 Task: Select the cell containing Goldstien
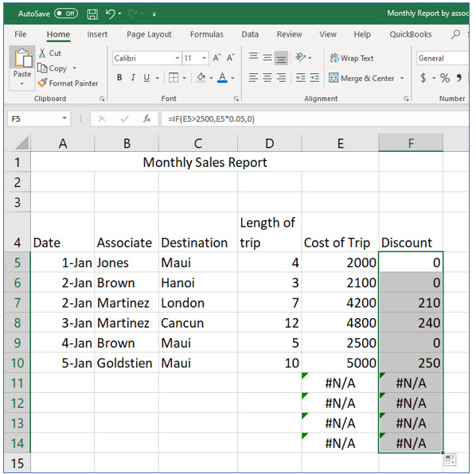pyautogui.click(x=127, y=363)
